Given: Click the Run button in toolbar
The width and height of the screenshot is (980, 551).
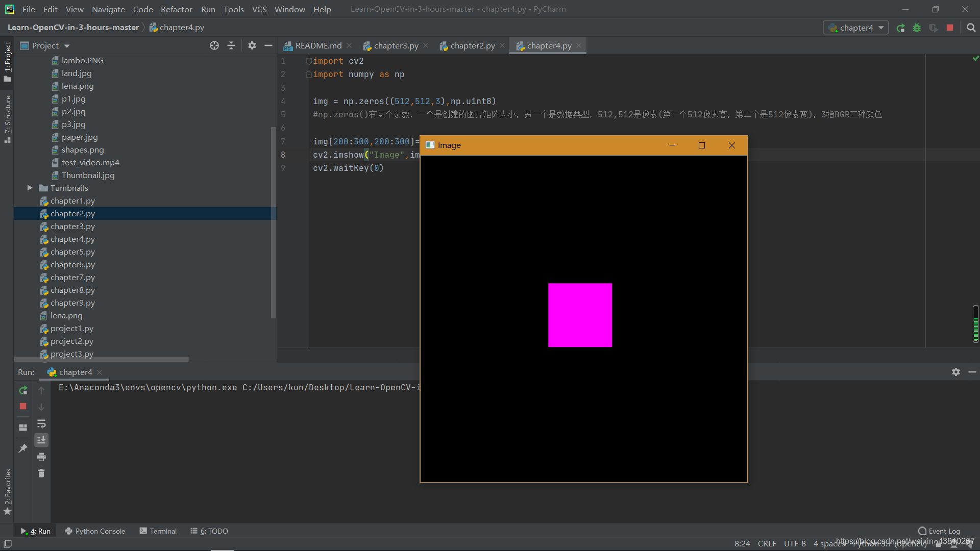Looking at the screenshot, I should (900, 28).
